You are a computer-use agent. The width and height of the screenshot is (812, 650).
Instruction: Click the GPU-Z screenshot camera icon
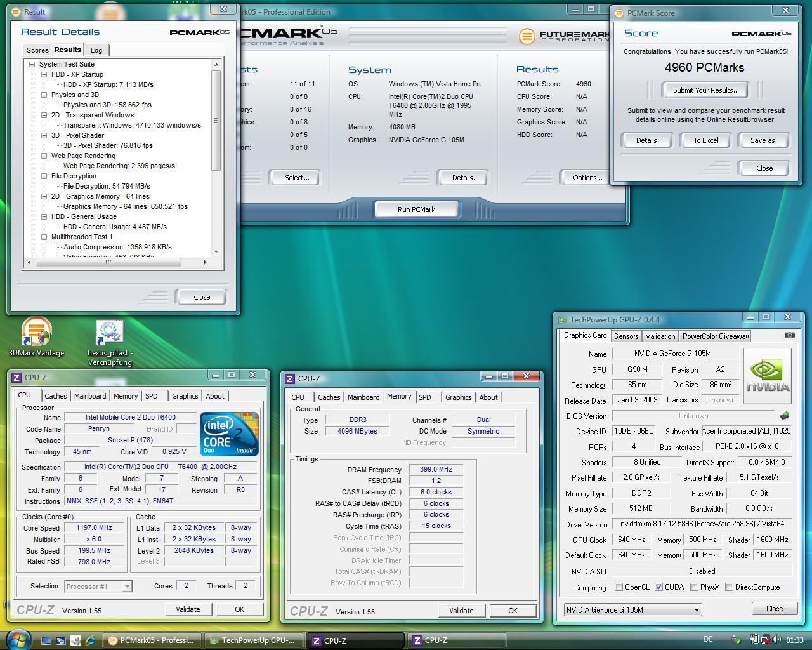[789, 335]
